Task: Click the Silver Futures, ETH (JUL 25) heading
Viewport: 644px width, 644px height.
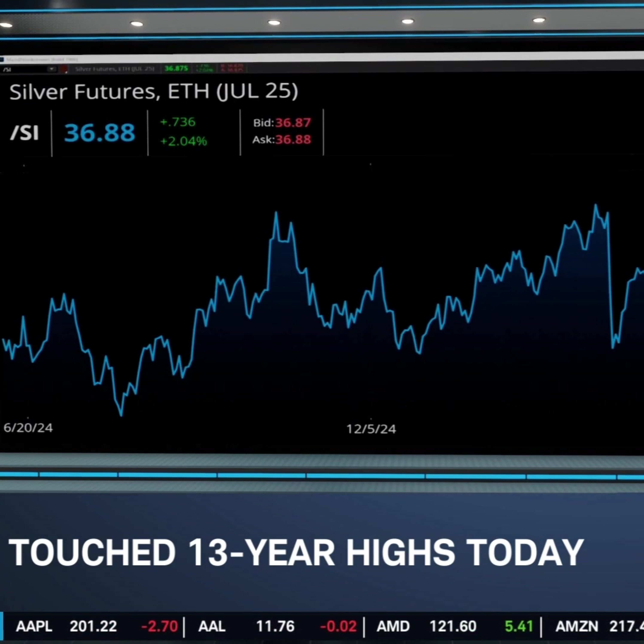Action: pos(154,92)
